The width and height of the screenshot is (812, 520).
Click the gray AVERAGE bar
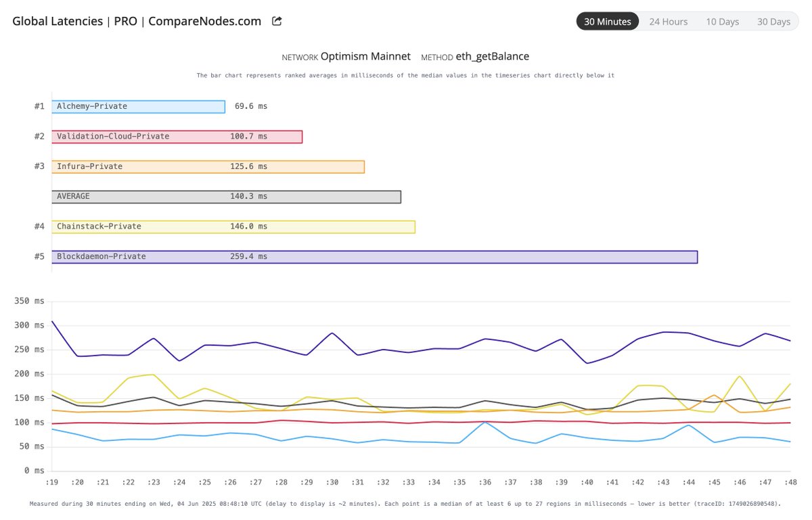click(226, 197)
